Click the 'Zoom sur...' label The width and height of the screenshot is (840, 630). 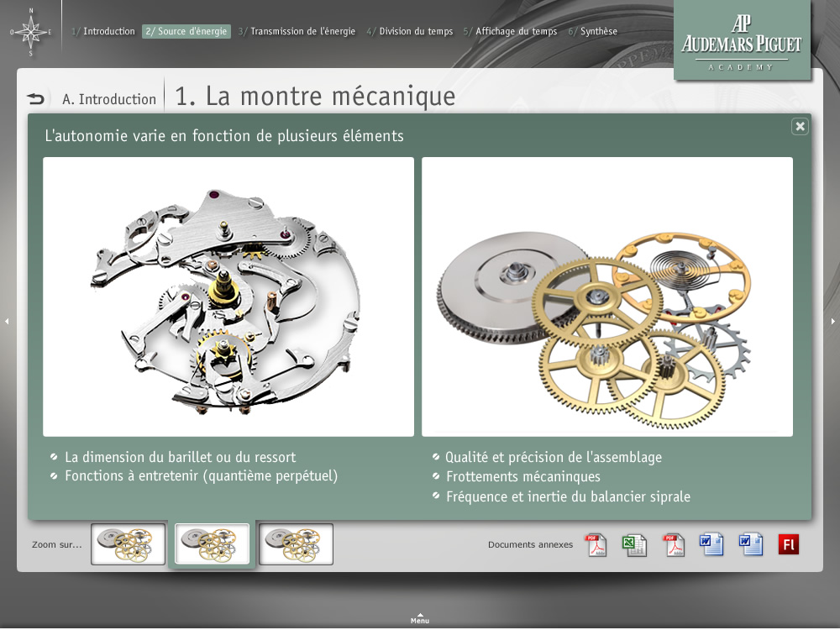[x=57, y=544]
